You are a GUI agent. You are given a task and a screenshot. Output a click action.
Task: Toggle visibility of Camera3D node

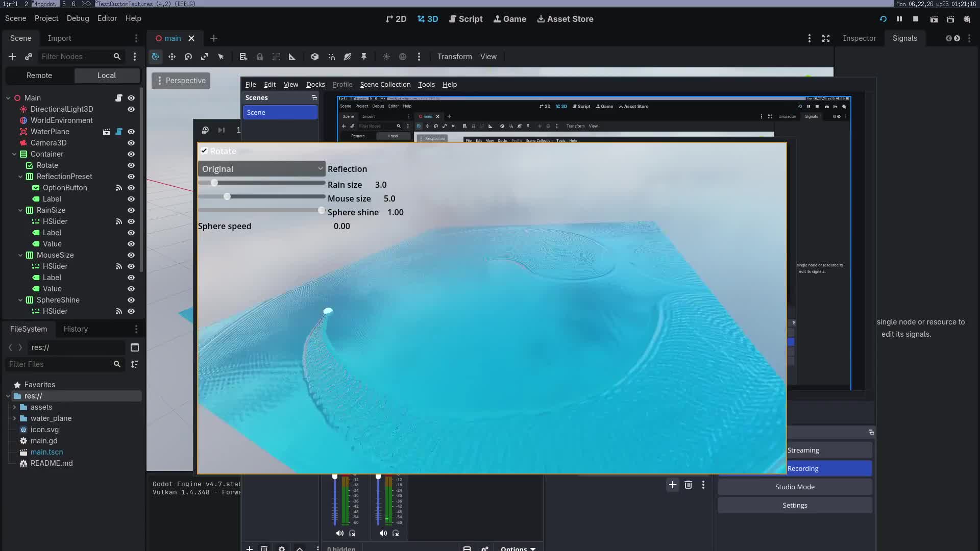click(131, 143)
